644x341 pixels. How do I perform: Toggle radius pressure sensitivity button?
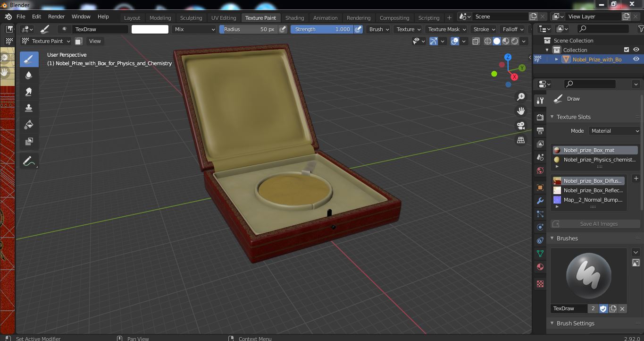click(283, 29)
